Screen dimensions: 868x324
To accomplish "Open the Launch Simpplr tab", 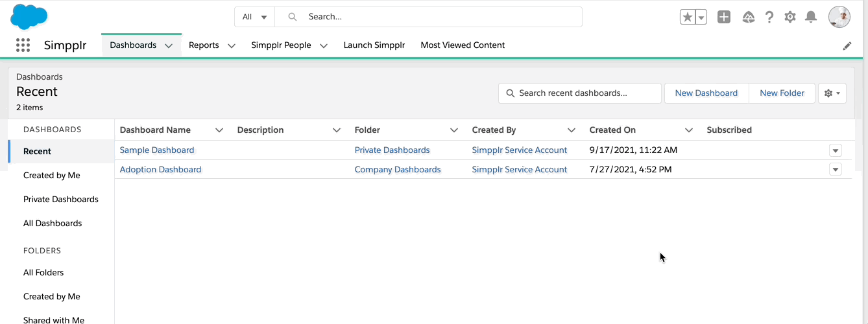I will tap(374, 45).
